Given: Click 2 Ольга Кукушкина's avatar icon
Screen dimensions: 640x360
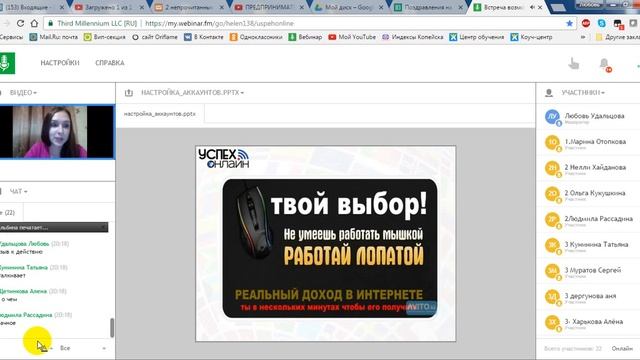Looking at the screenshot, I should click(x=552, y=194).
